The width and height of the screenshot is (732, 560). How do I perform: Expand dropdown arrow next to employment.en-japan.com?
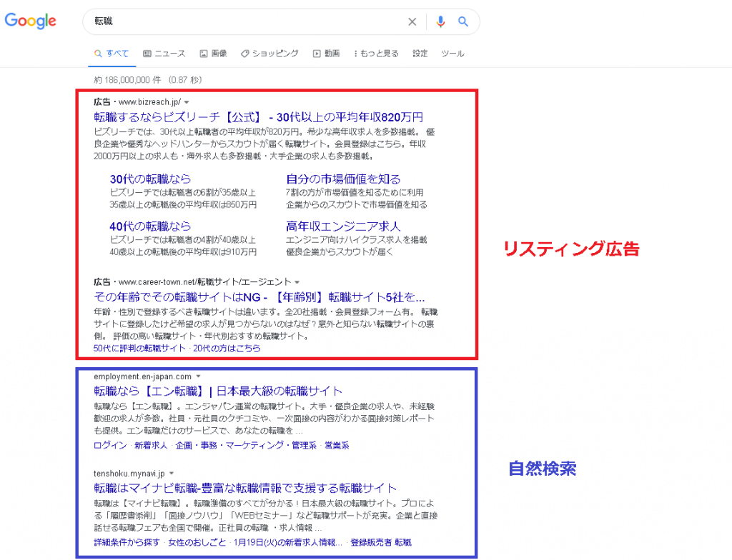pos(199,376)
